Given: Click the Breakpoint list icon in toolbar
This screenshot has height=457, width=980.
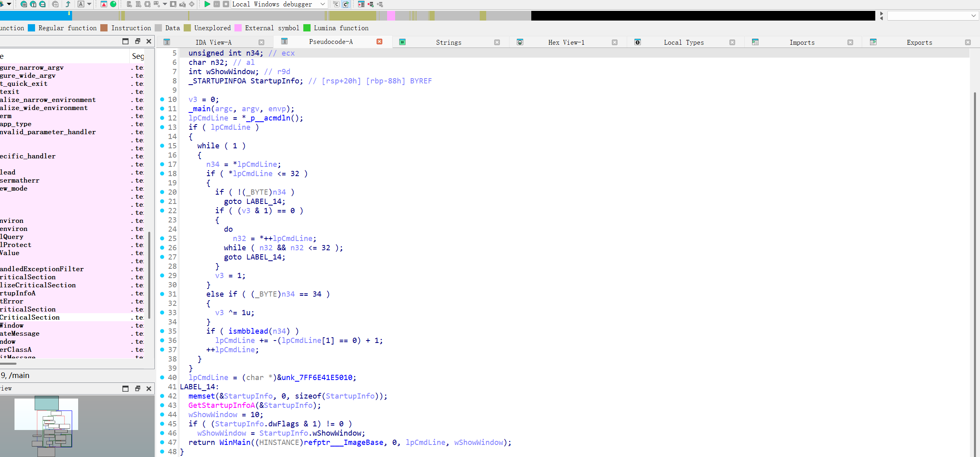Looking at the screenshot, I should [x=361, y=4].
